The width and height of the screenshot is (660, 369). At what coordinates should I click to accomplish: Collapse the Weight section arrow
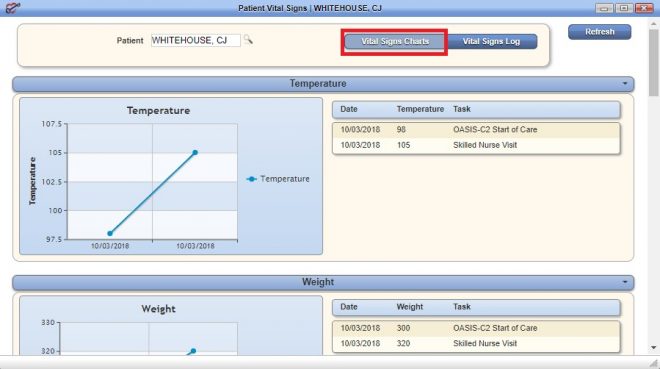tap(625, 282)
